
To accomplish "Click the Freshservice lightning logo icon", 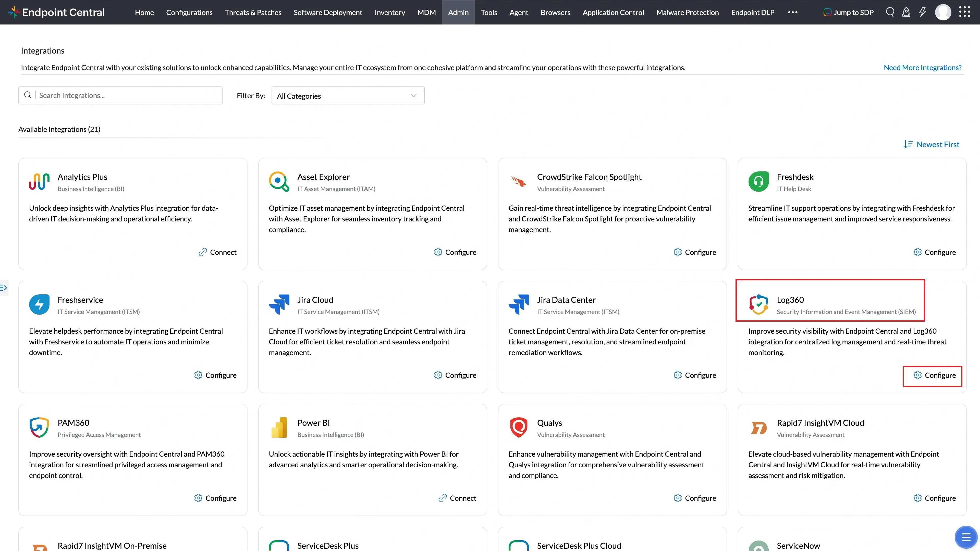I will tap(39, 304).
